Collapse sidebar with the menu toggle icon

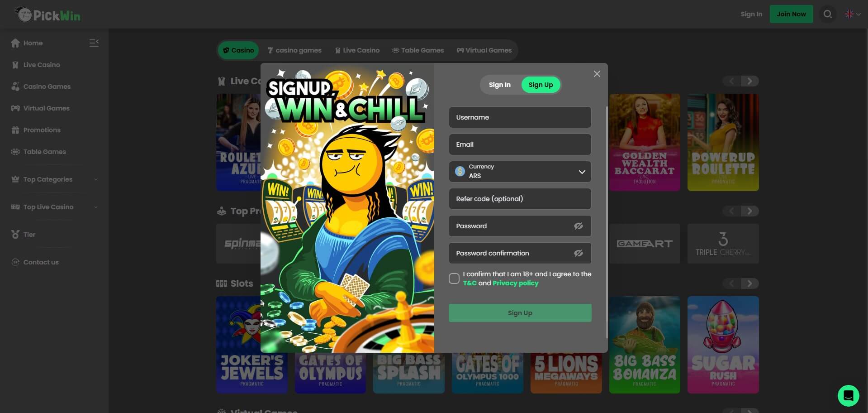coord(94,43)
